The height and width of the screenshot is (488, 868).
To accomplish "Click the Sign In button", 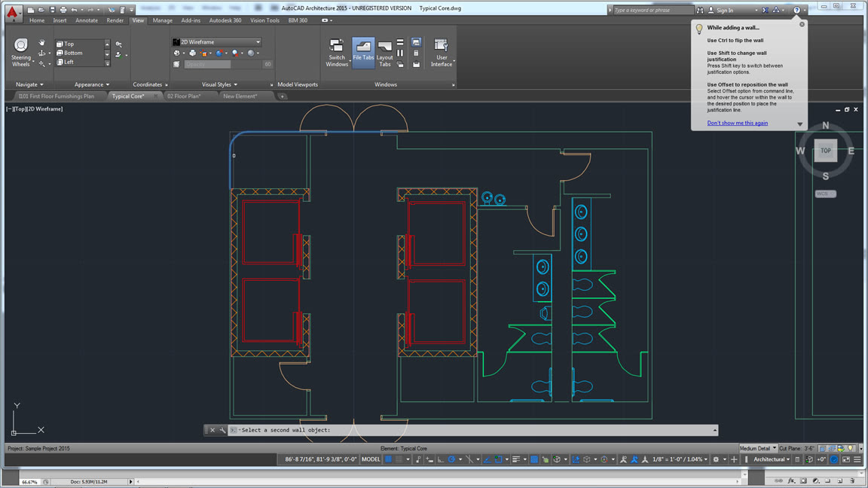I will pos(725,10).
